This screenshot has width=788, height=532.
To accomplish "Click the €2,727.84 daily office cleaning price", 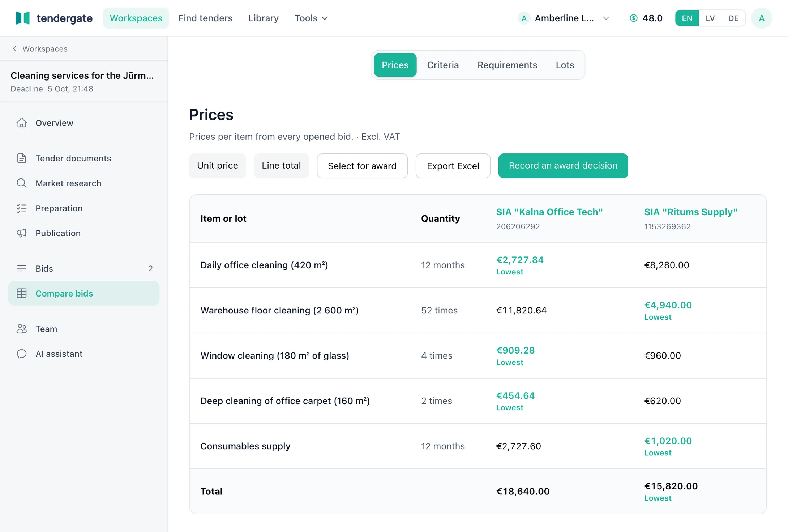I will [520, 260].
